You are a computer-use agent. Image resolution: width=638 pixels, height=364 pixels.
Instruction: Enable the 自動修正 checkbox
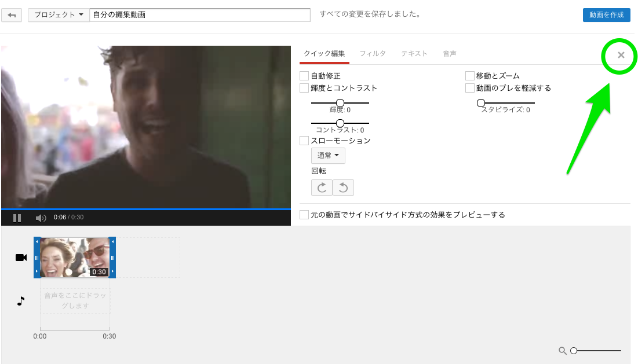coord(304,76)
